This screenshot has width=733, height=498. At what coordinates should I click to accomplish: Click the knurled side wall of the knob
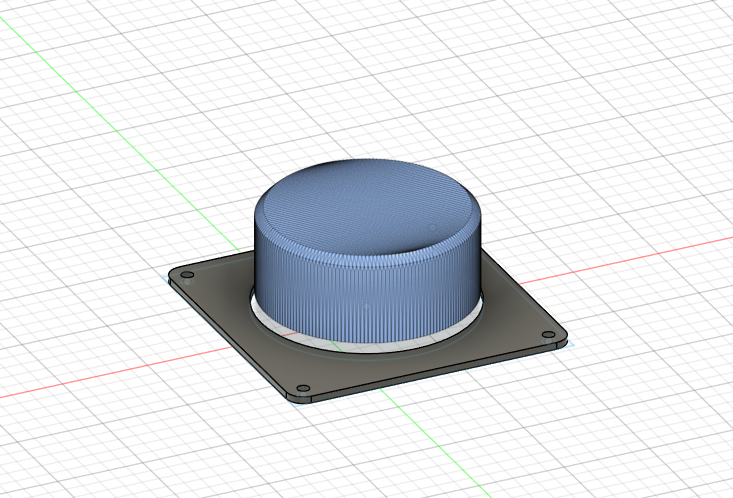[330, 290]
